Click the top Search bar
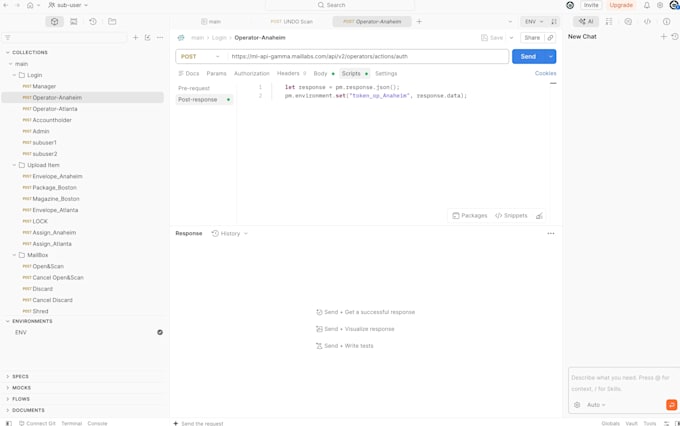The width and height of the screenshot is (680, 426). click(340, 5)
